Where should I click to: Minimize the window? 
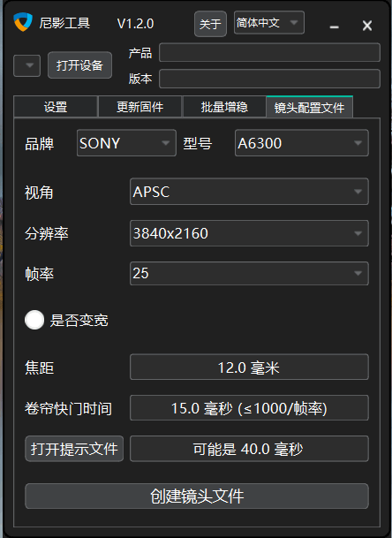334,27
